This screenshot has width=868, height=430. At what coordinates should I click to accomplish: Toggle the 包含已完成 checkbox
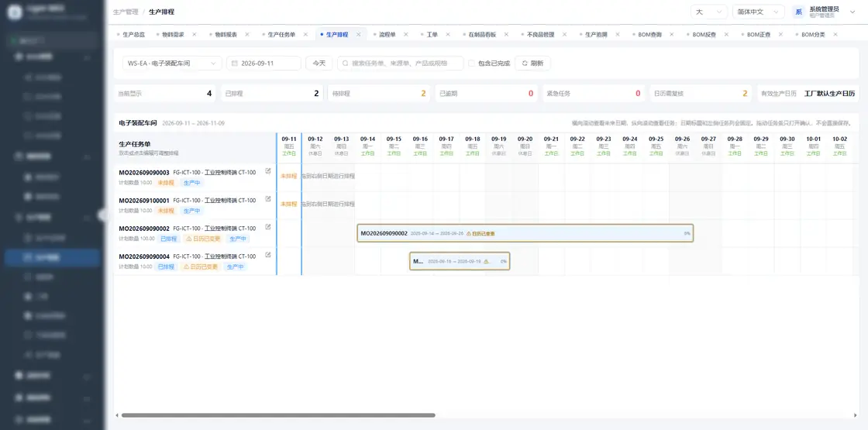pyautogui.click(x=472, y=63)
